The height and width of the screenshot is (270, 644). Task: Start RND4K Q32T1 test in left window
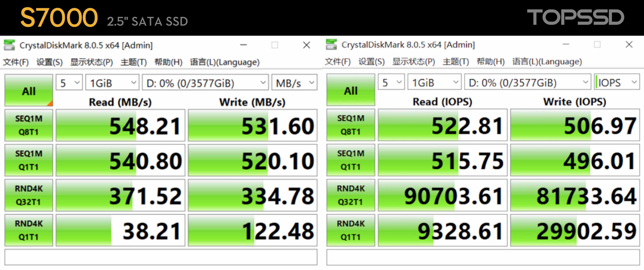(29, 195)
